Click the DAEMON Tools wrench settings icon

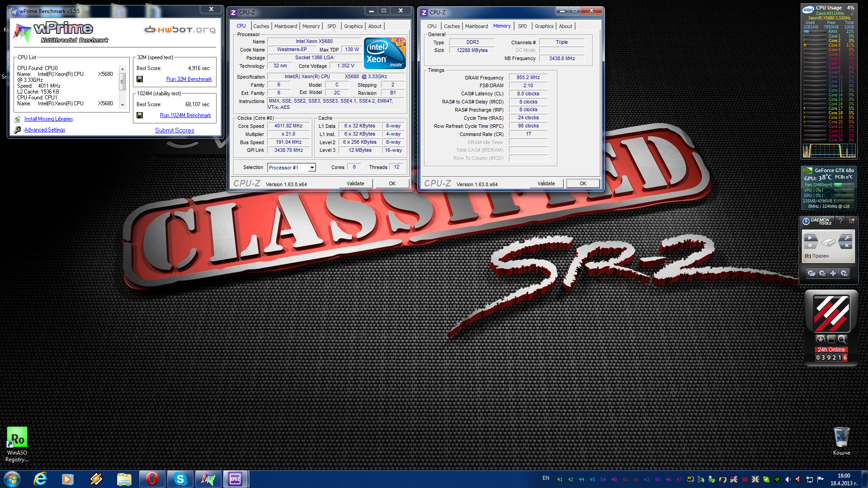[x=847, y=238]
